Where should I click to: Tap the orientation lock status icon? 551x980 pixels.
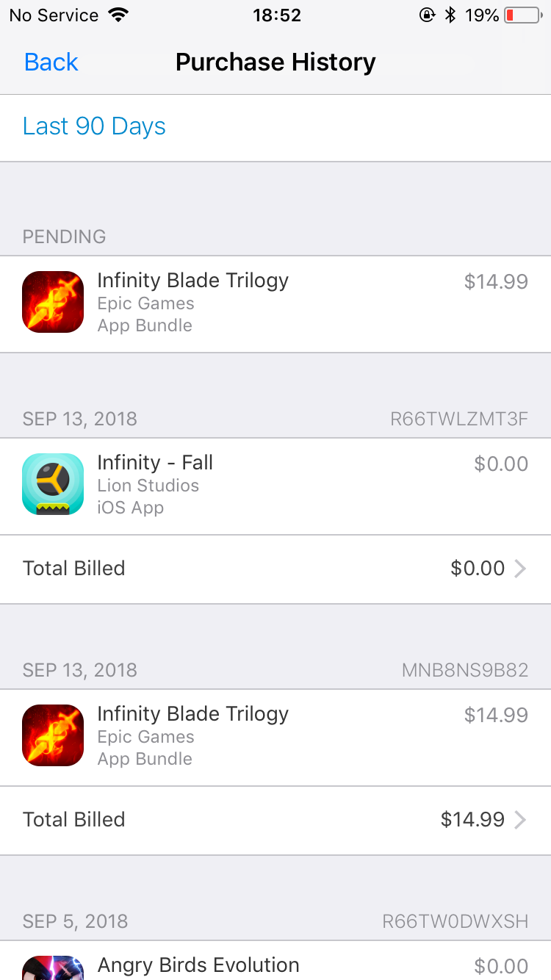click(427, 15)
